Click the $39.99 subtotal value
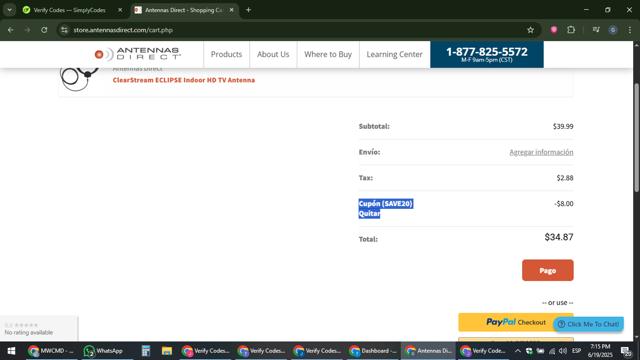 [563, 127]
